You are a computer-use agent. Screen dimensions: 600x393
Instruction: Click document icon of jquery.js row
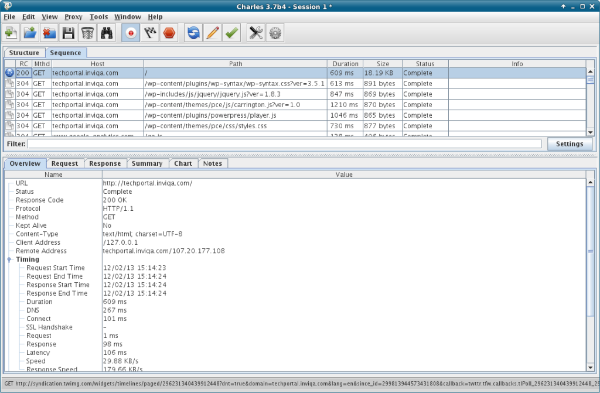(10, 94)
